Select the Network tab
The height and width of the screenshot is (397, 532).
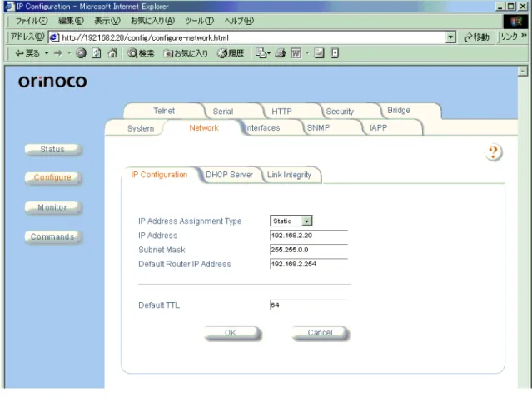(204, 128)
